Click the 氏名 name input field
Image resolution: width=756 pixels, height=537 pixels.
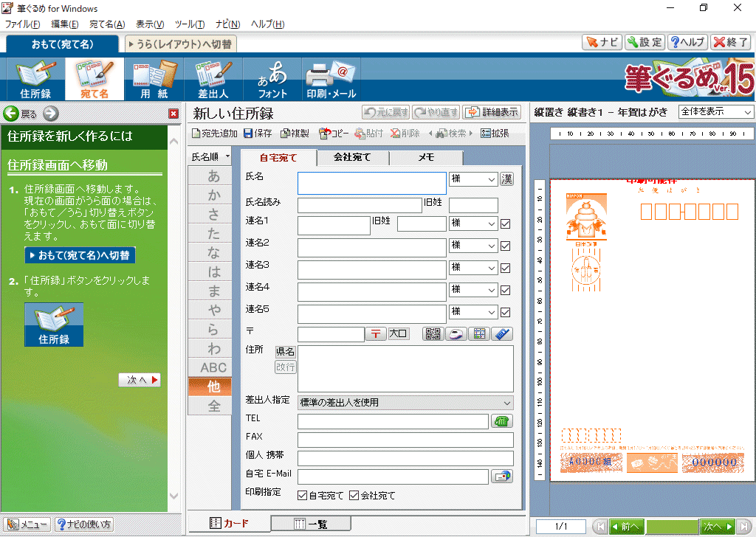372,184
